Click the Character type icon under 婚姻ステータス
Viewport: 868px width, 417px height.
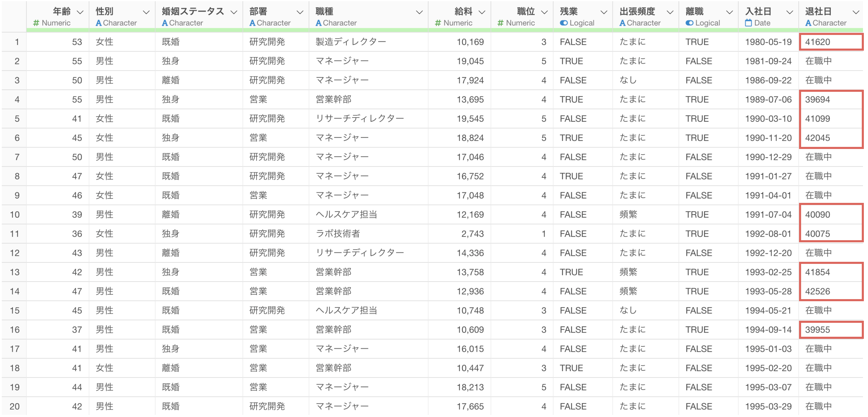(x=164, y=23)
